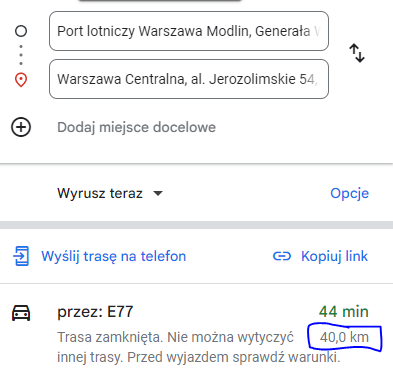Click the origin circle marker icon
393x384 pixels.
[21, 31]
